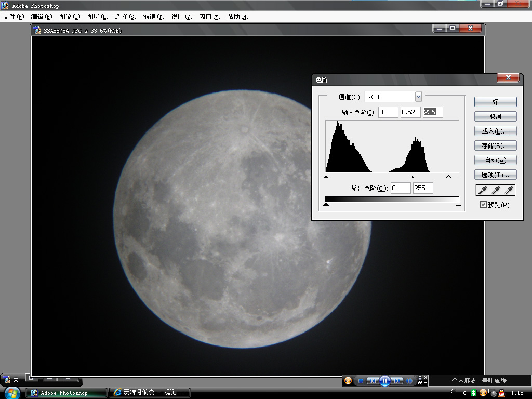Click the output black level slider triangle
The height and width of the screenshot is (399, 532).
(326, 204)
